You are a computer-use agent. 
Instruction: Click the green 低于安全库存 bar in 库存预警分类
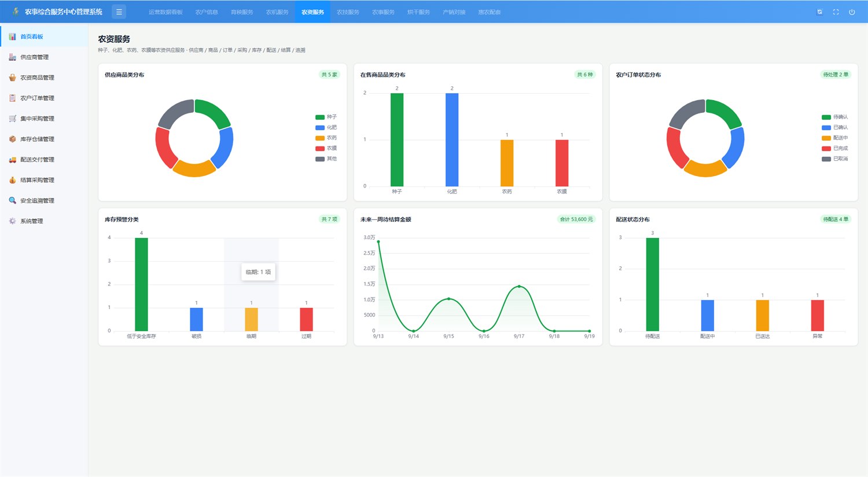pyautogui.click(x=141, y=284)
